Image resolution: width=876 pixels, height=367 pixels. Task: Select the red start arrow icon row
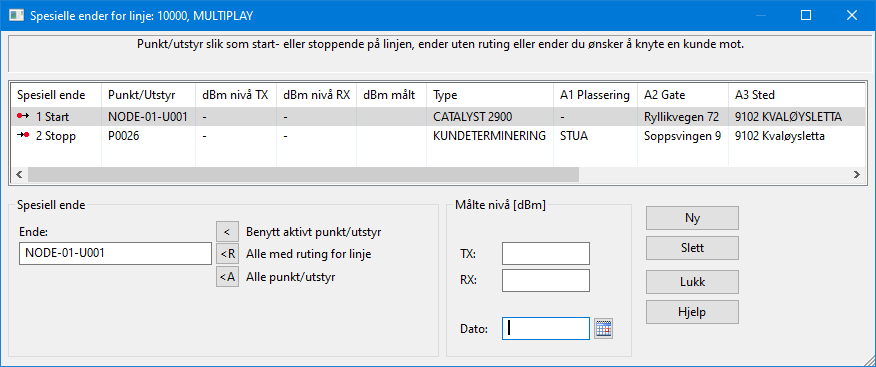[x=22, y=116]
